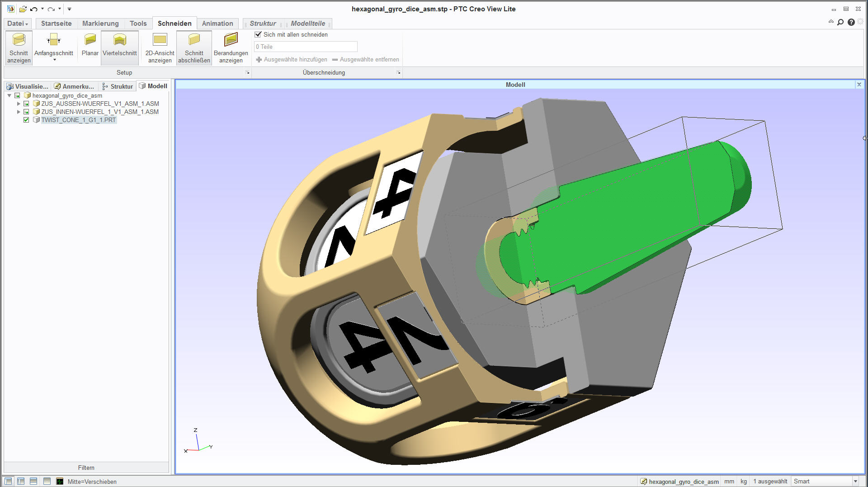Toggle visibility checkbox of ZUS_INNEN-WUERFEL_1_V1_ASM_1.ASM
Screen dimensions: 868x487
pyautogui.click(x=26, y=112)
